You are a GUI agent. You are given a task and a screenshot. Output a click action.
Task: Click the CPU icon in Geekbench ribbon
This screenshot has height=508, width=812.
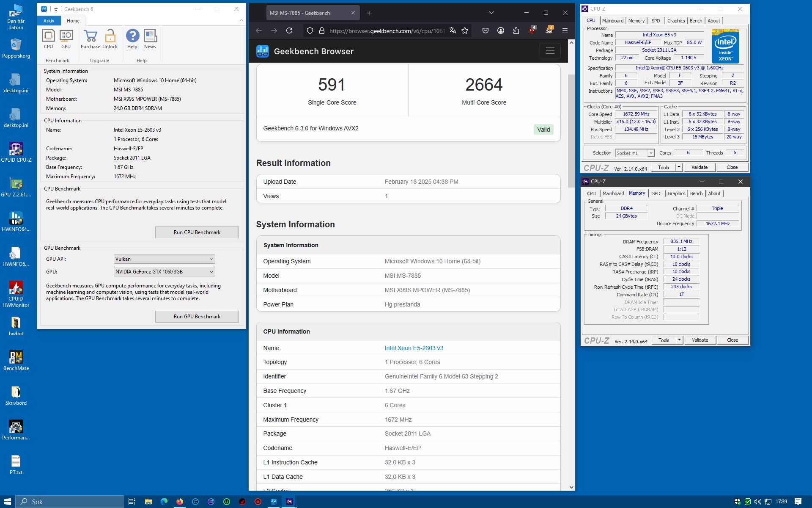(x=48, y=39)
